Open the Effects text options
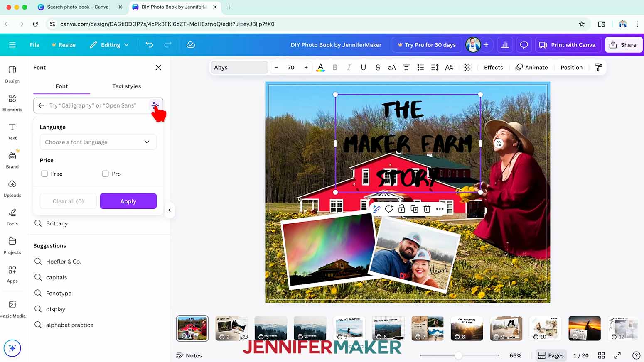This screenshot has width=644, height=362. click(493, 67)
